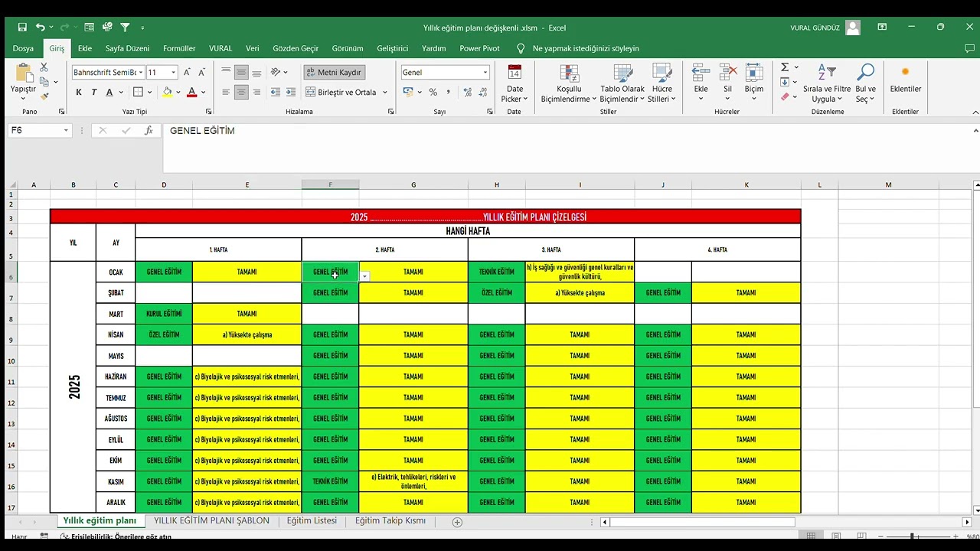
Task: Open the Biçim format cells menu
Action: tap(754, 81)
